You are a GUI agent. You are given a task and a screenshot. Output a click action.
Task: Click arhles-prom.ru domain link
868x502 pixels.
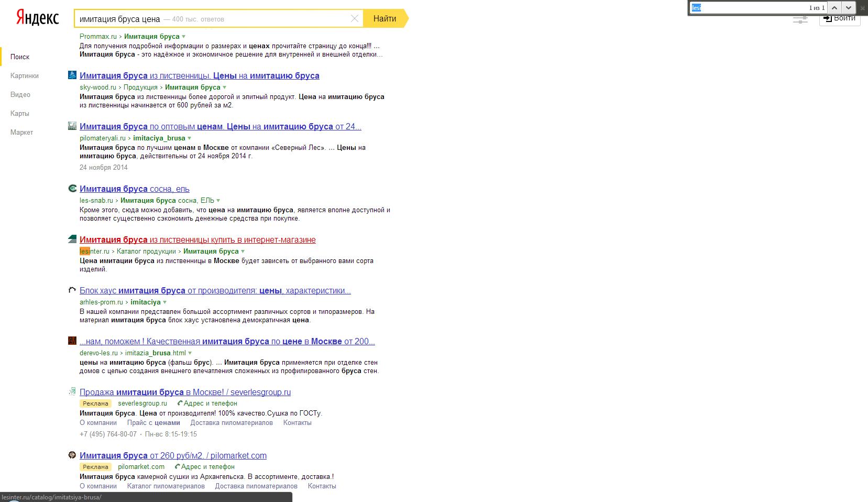click(x=101, y=302)
